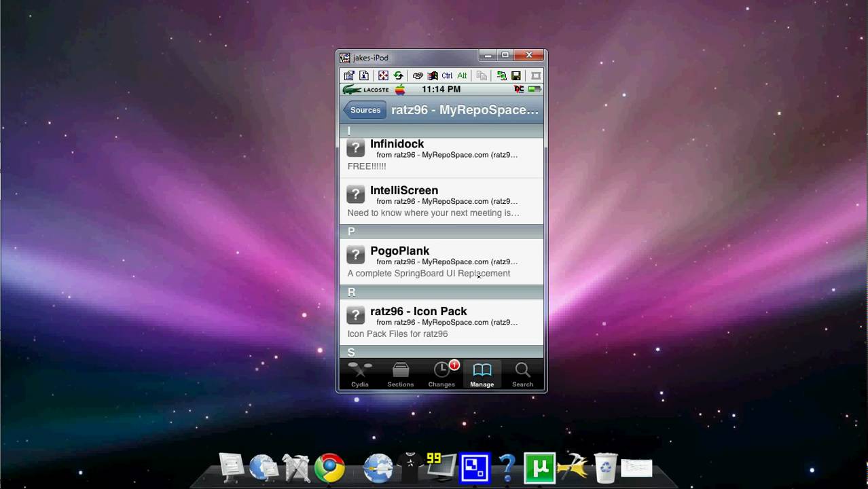868x489 pixels.
Task: Open the blue question mark dock icon
Action: coord(507,468)
